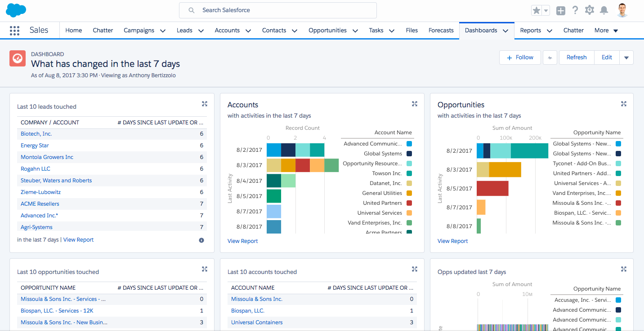Click the activity pulse icon button
This screenshot has height=331, width=644.
click(550, 57)
